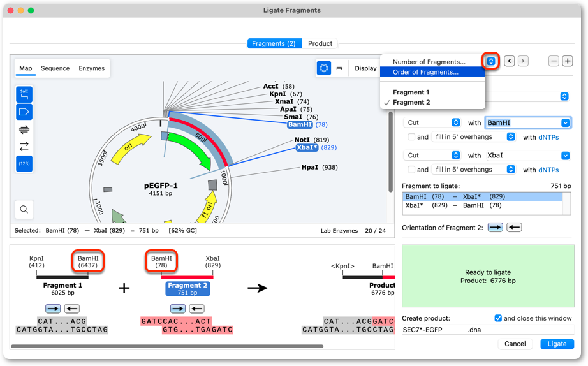Select the Map view tab
Image resolution: width=588 pixels, height=366 pixels.
click(26, 68)
